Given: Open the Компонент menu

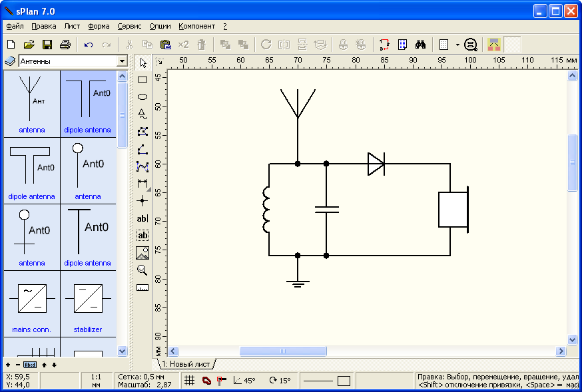Looking at the screenshot, I should click(x=196, y=27).
